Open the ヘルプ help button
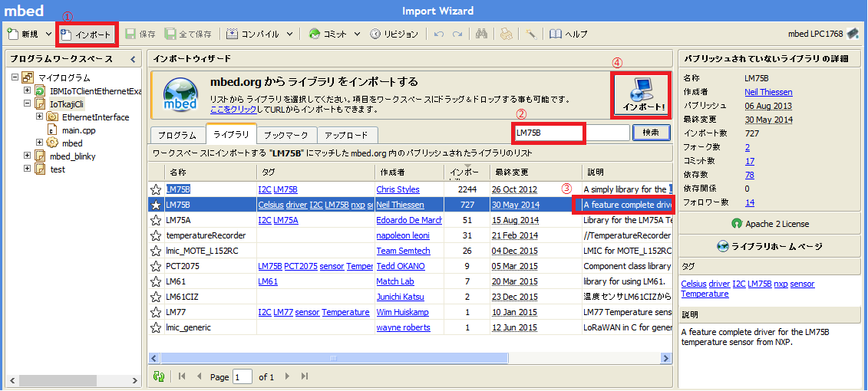Image resolution: width=868 pixels, height=391 pixels. (x=569, y=34)
